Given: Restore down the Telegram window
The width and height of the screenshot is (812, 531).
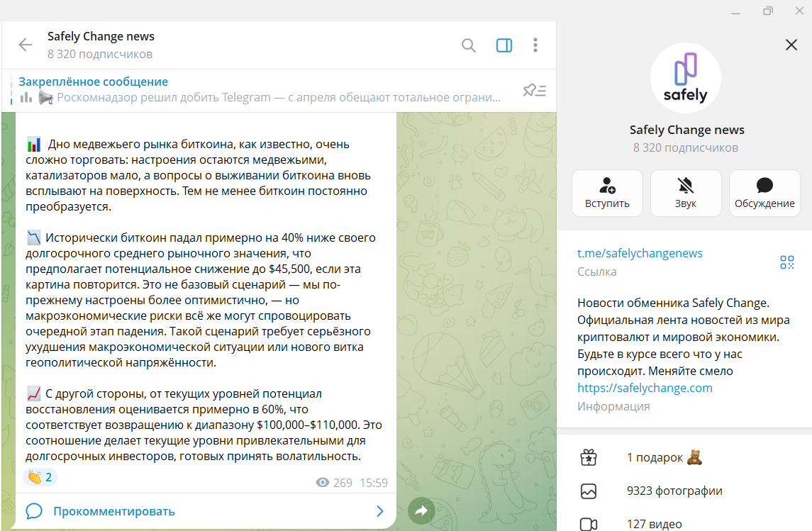Looking at the screenshot, I should 767,11.
